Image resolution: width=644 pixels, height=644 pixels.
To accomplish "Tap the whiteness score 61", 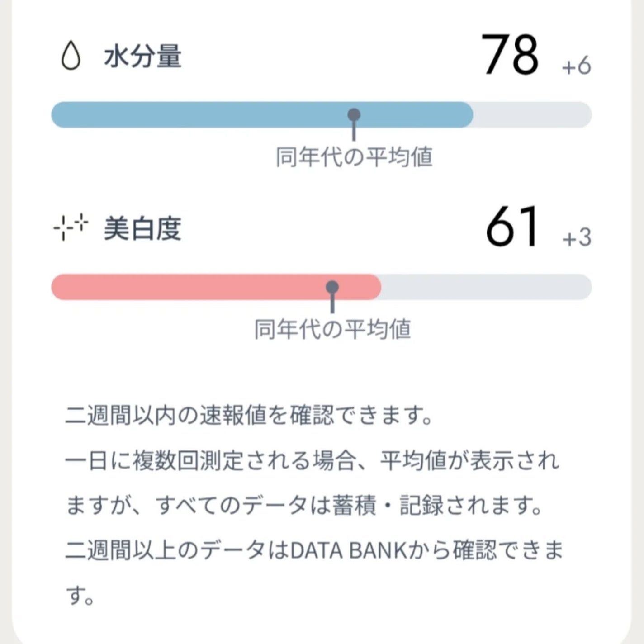I will pos(510,225).
